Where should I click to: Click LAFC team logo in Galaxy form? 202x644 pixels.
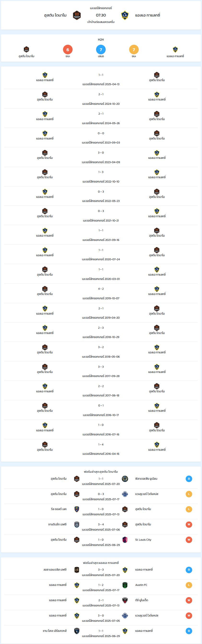[77, 570]
